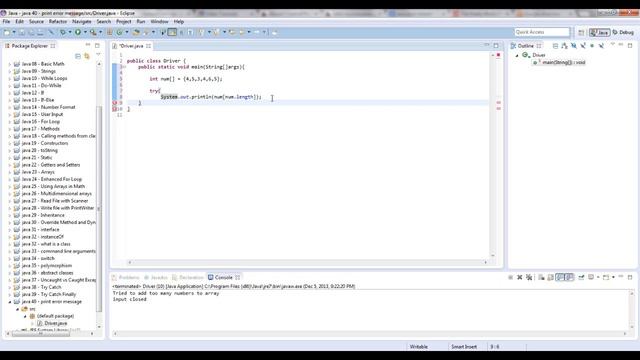Open the Project menu
This screenshot has height=360, width=640.
click(x=124, y=22)
